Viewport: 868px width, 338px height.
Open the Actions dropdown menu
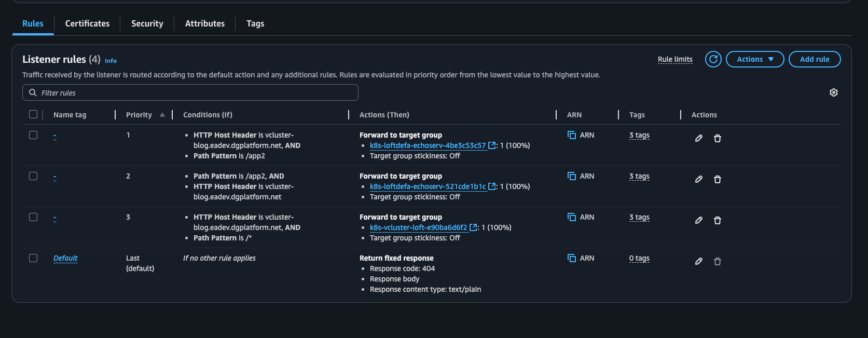pos(754,59)
